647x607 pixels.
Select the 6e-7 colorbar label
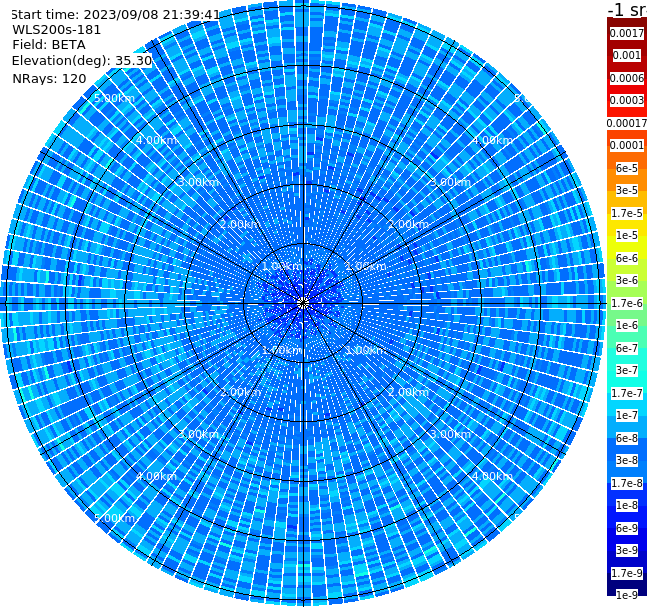[x=627, y=348]
